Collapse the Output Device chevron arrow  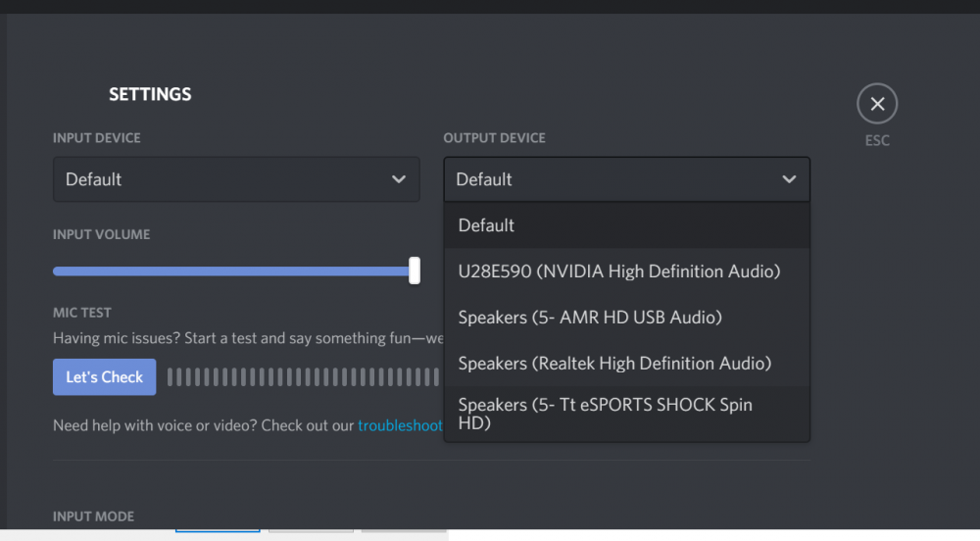pos(790,179)
